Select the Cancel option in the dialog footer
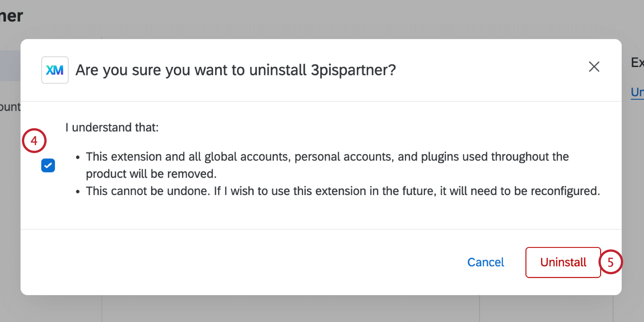 click(x=486, y=262)
